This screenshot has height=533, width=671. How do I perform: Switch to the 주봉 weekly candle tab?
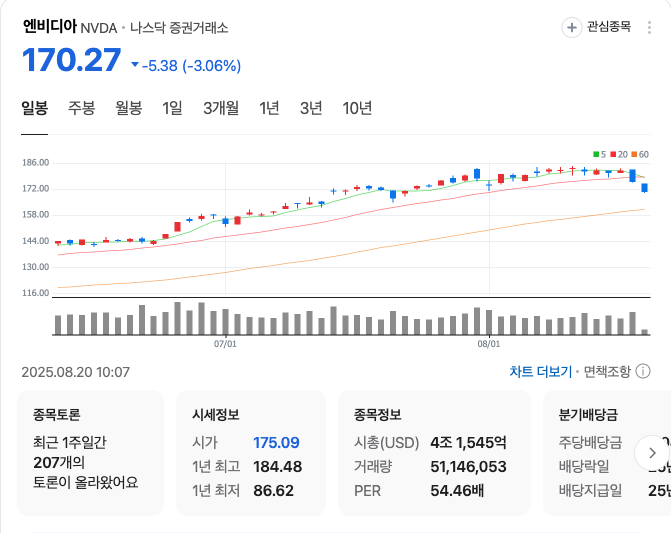click(x=81, y=108)
